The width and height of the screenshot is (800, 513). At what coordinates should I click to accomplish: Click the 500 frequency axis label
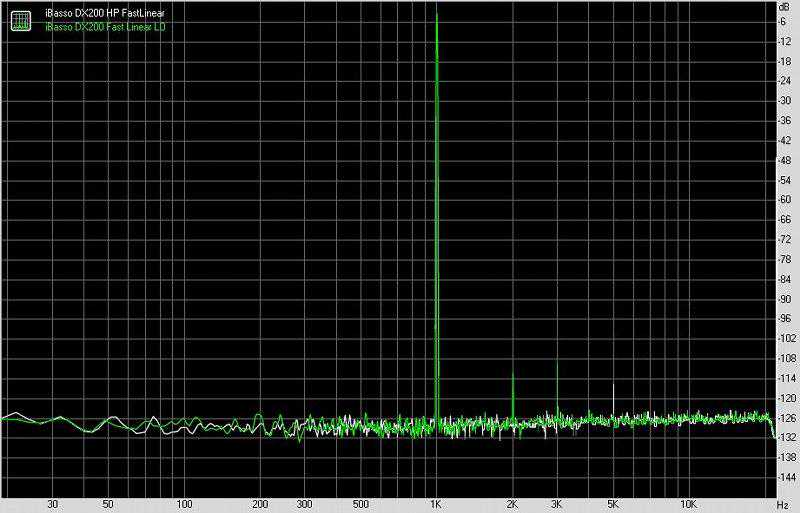click(x=360, y=502)
